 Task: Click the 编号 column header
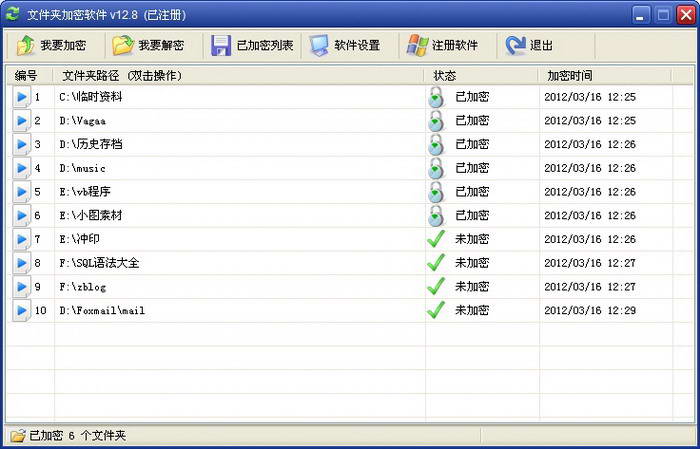[x=29, y=75]
